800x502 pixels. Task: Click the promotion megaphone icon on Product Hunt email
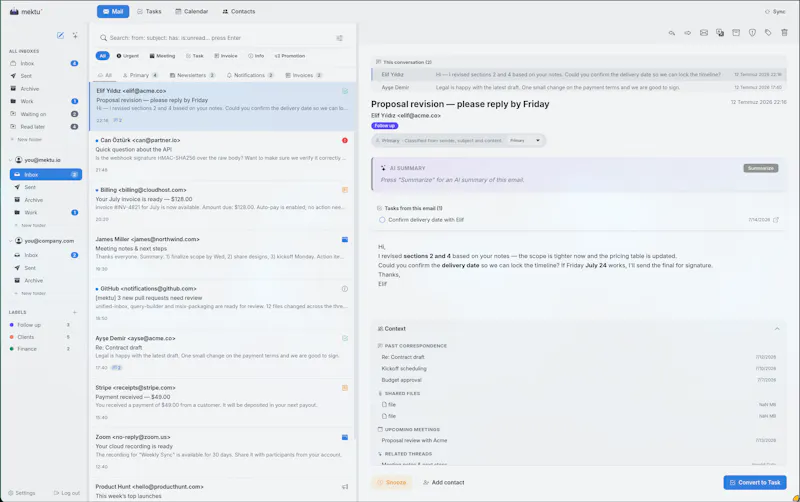pos(345,487)
